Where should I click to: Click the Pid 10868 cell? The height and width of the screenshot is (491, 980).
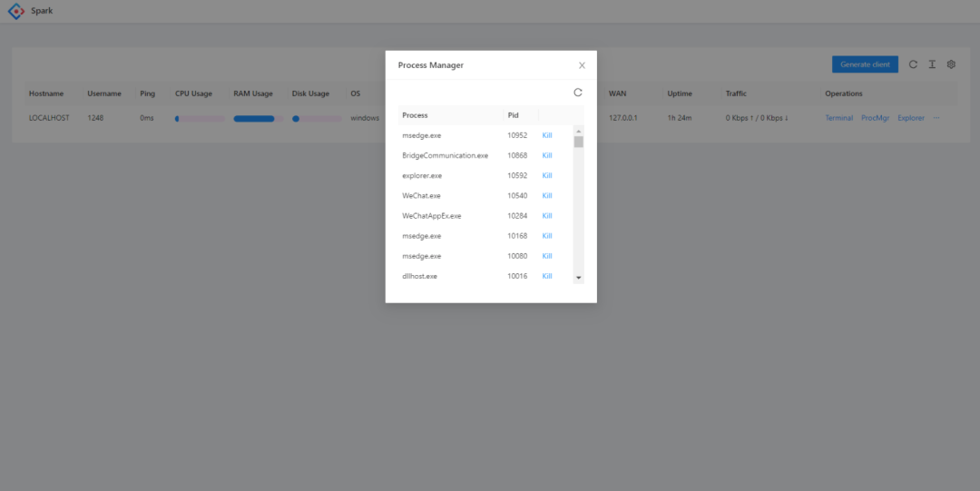(517, 155)
